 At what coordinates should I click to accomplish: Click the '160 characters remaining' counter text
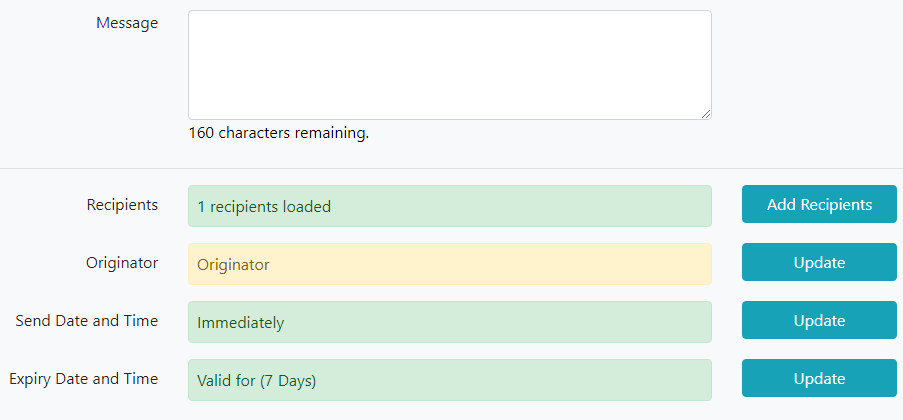[x=279, y=134]
